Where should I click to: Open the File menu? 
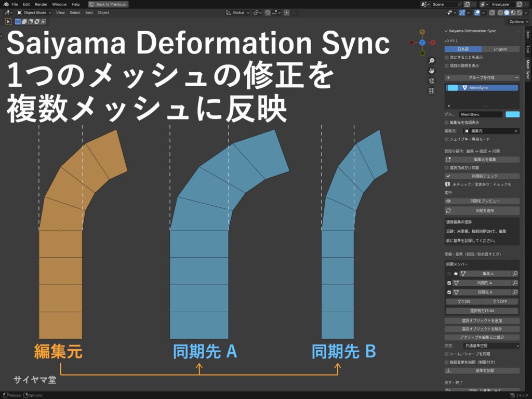15,4
